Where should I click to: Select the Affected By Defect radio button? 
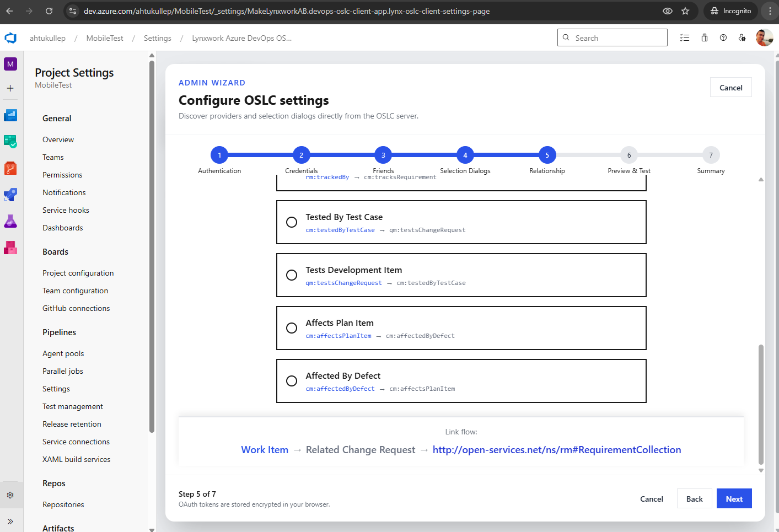click(x=292, y=381)
